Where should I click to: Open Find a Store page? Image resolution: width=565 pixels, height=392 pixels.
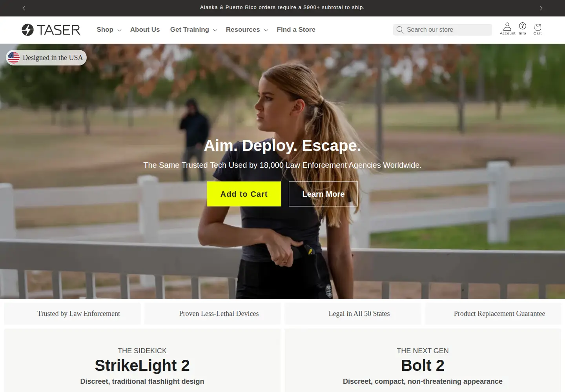coord(296,30)
